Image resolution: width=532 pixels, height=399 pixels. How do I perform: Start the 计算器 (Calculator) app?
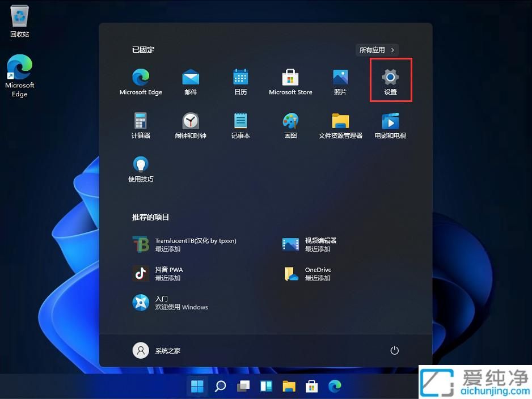click(140, 125)
